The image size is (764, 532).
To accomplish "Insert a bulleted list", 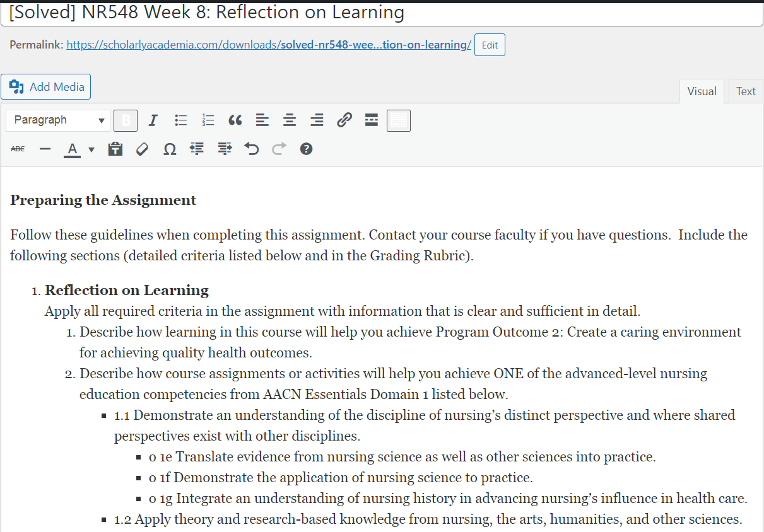I will click(x=181, y=120).
